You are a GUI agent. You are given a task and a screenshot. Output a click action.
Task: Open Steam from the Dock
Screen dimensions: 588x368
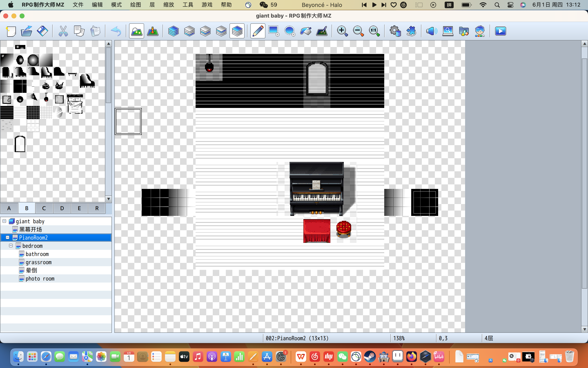[x=370, y=357]
